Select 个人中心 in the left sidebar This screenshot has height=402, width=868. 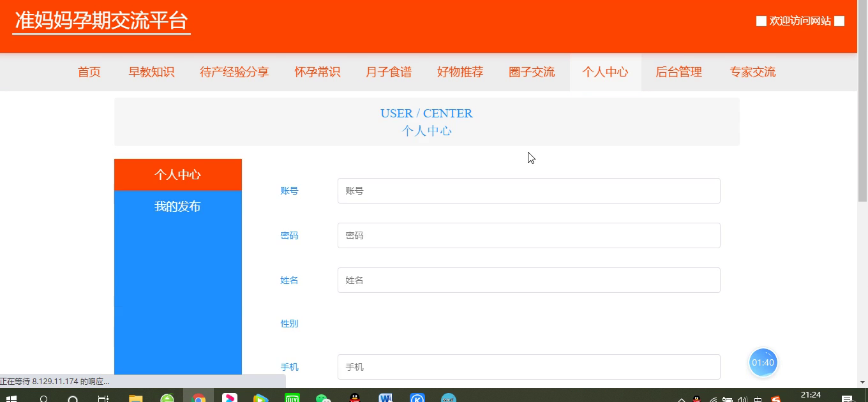click(x=178, y=175)
